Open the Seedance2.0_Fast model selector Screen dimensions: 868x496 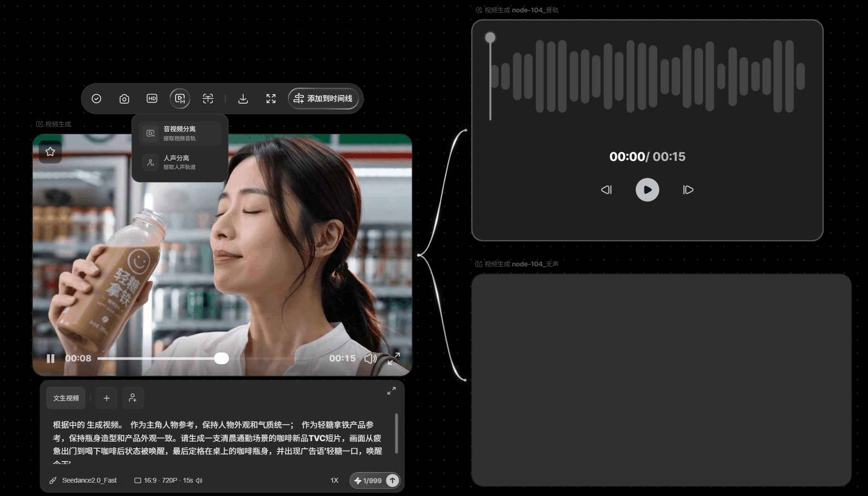pos(83,480)
